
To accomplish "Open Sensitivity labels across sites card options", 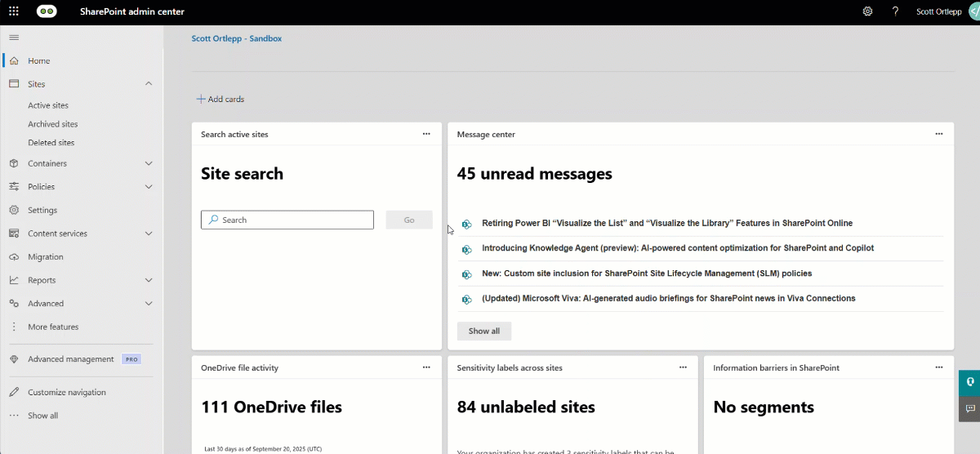I will tap(683, 367).
